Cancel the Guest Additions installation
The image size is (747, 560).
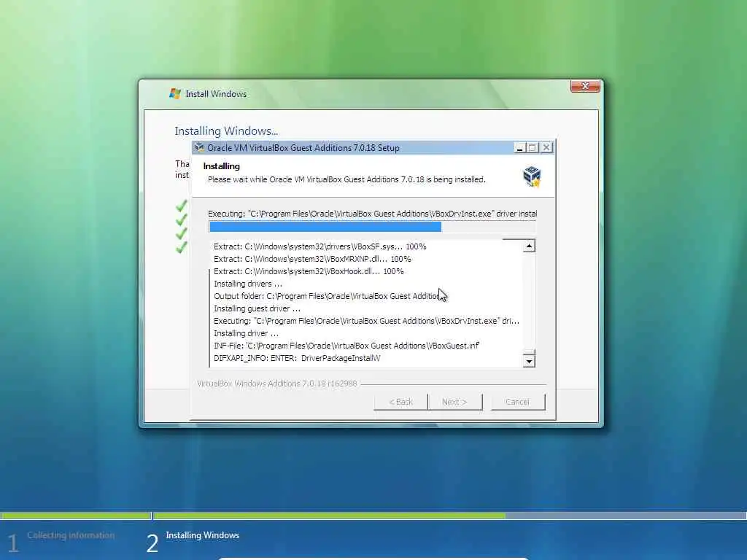(x=517, y=402)
